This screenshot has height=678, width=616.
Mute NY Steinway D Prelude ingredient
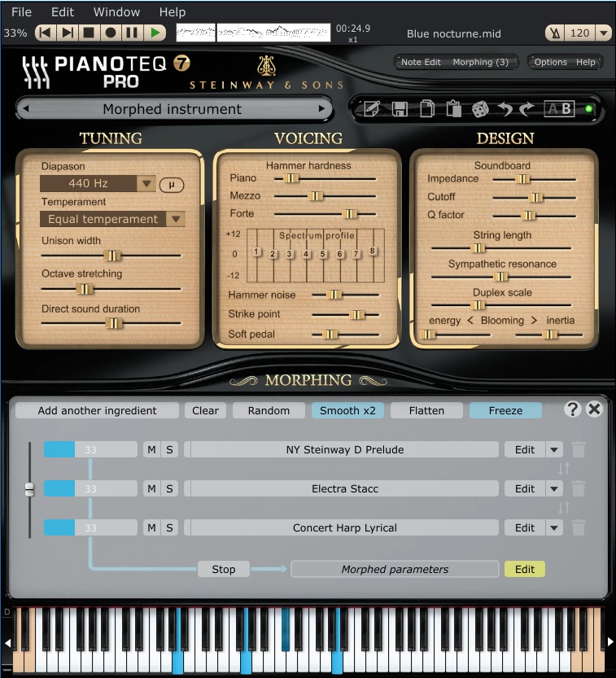[151, 449]
